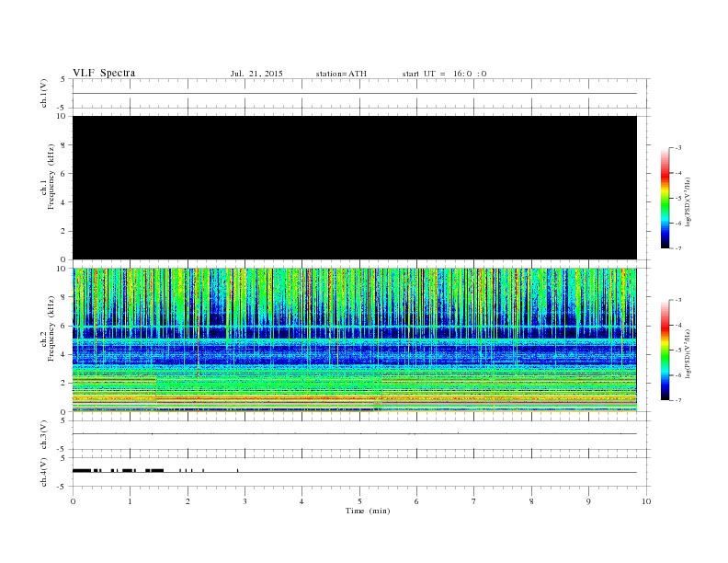The image size is (728, 563).
Task: Click the time axis tick label '0'
Action: pyautogui.click(x=73, y=501)
